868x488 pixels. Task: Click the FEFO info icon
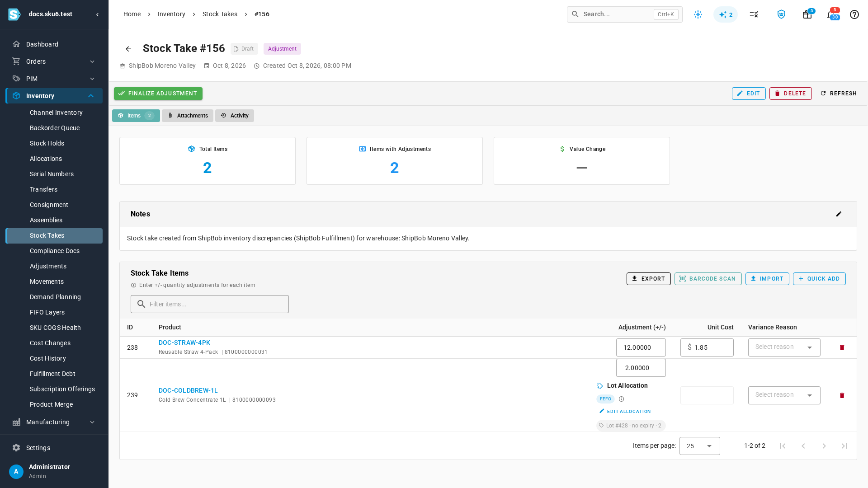621,399
